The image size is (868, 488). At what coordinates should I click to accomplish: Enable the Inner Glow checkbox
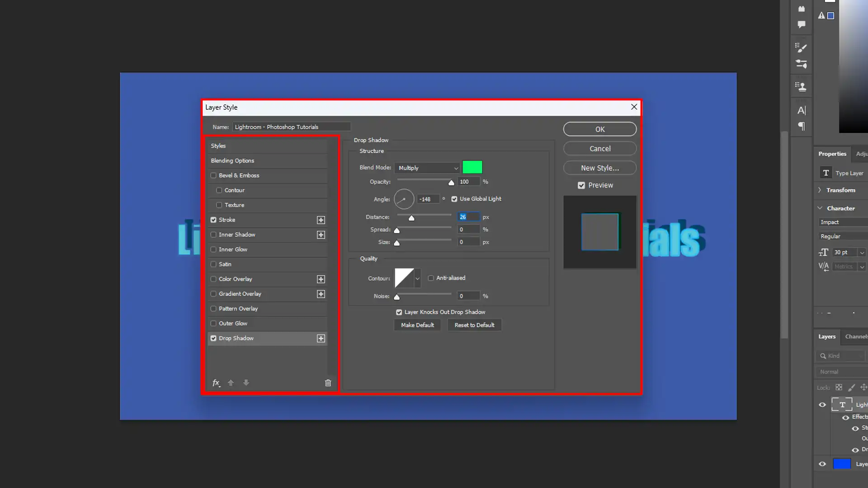click(213, 249)
